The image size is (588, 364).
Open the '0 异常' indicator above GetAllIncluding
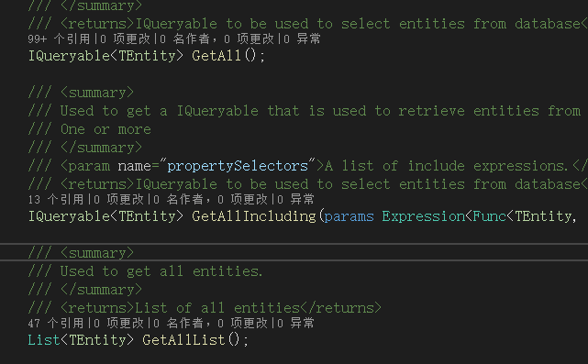coord(295,200)
